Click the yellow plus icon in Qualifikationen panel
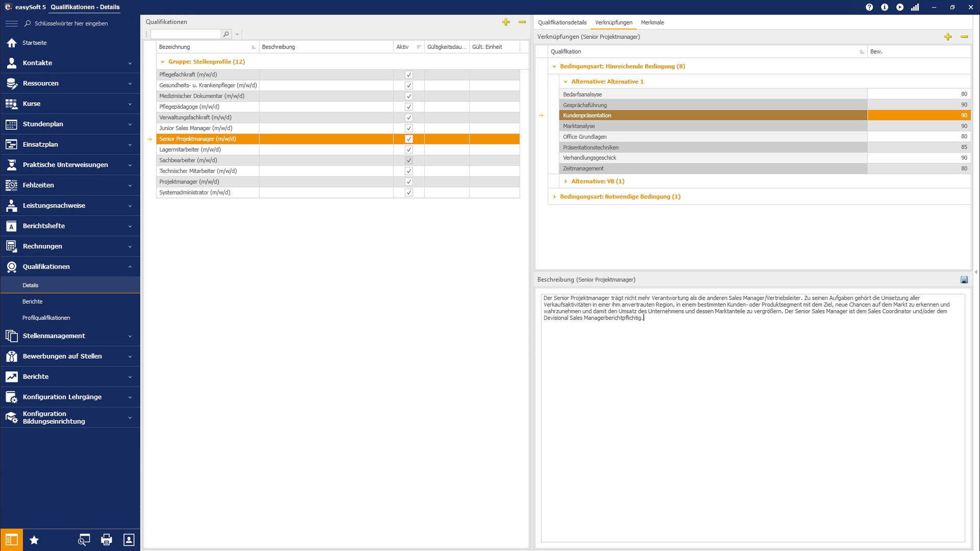This screenshot has width=980, height=551. [506, 22]
